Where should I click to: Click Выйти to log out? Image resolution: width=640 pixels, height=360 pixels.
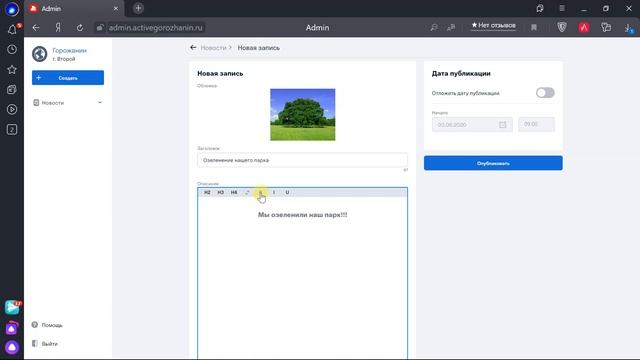pos(49,344)
